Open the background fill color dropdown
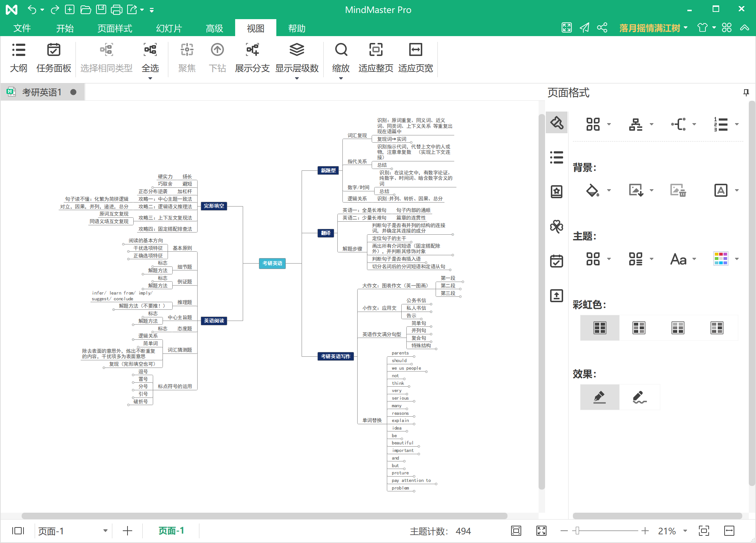Viewport: 756px width, 543px height. pyautogui.click(x=609, y=190)
